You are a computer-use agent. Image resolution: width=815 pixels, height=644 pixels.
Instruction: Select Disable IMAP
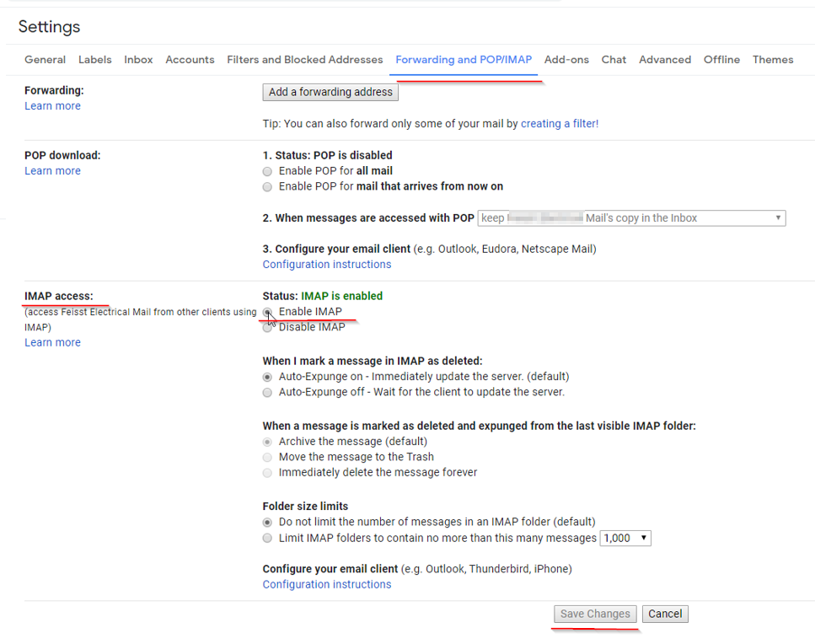click(267, 327)
